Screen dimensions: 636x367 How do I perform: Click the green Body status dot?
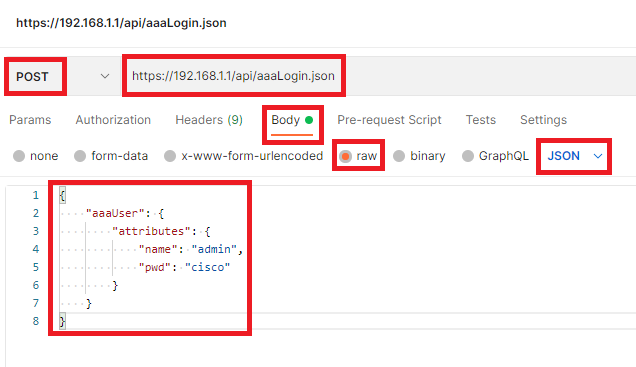point(309,120)
